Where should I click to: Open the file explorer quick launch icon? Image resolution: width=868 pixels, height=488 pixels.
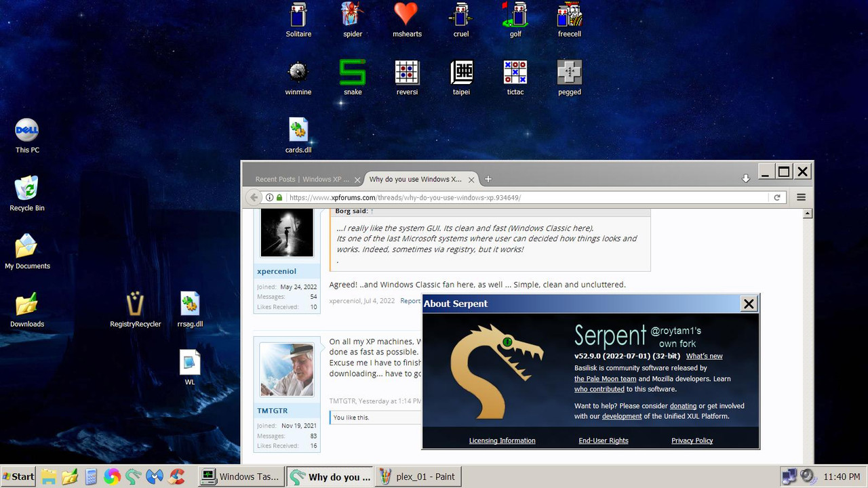48,476
